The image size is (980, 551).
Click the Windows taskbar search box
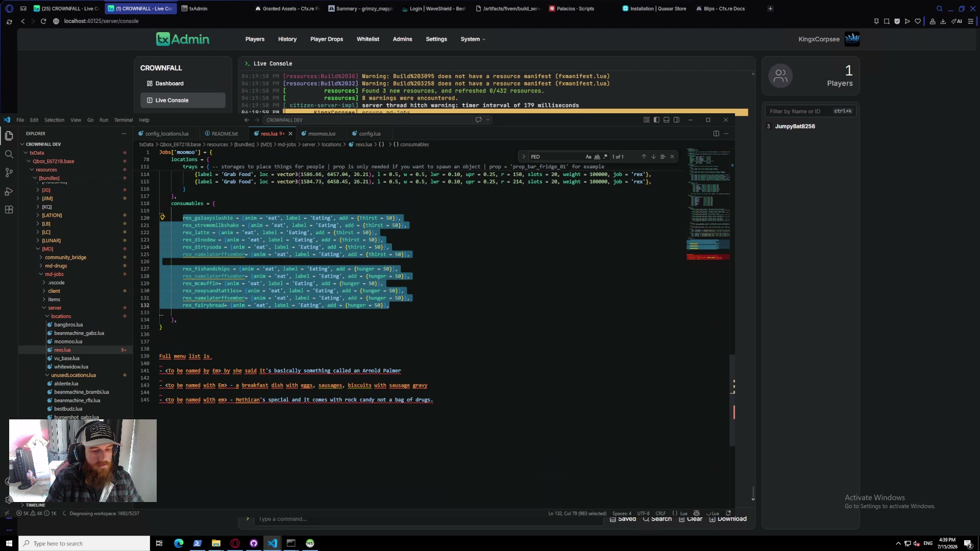[x=84, y=543]
